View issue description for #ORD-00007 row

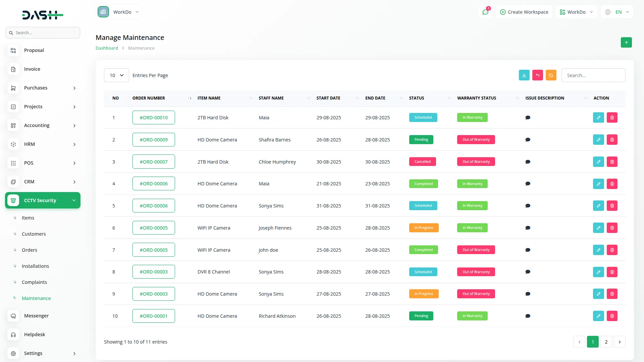coord(528,162)
